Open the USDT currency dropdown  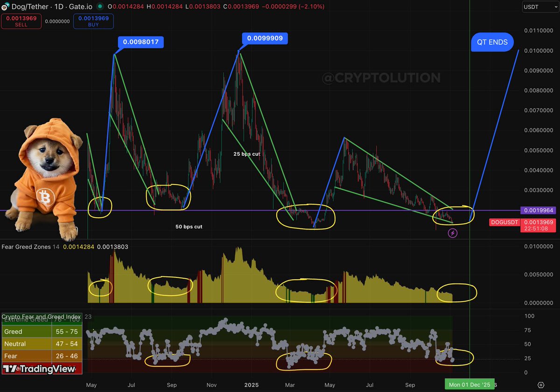(x=540, y=7)
